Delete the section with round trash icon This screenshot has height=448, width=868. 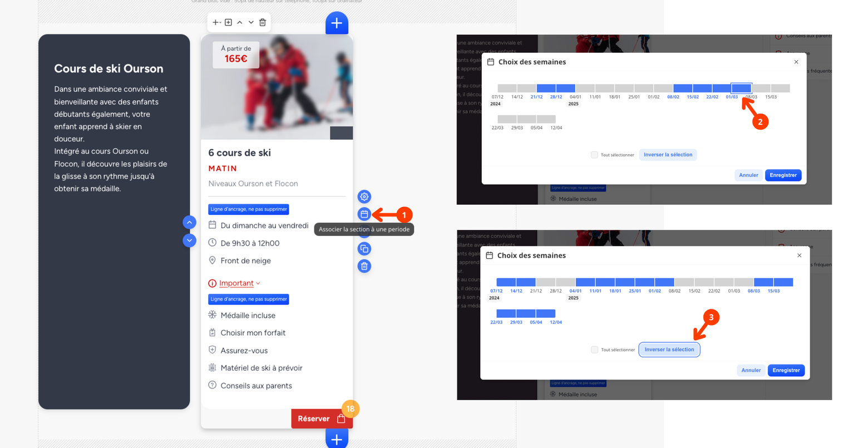click(x=364, y=266)
